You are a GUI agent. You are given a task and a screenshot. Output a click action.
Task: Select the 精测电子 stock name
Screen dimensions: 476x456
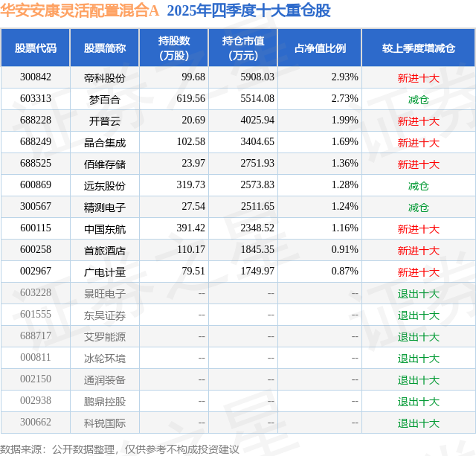click(x=105, y=207)
